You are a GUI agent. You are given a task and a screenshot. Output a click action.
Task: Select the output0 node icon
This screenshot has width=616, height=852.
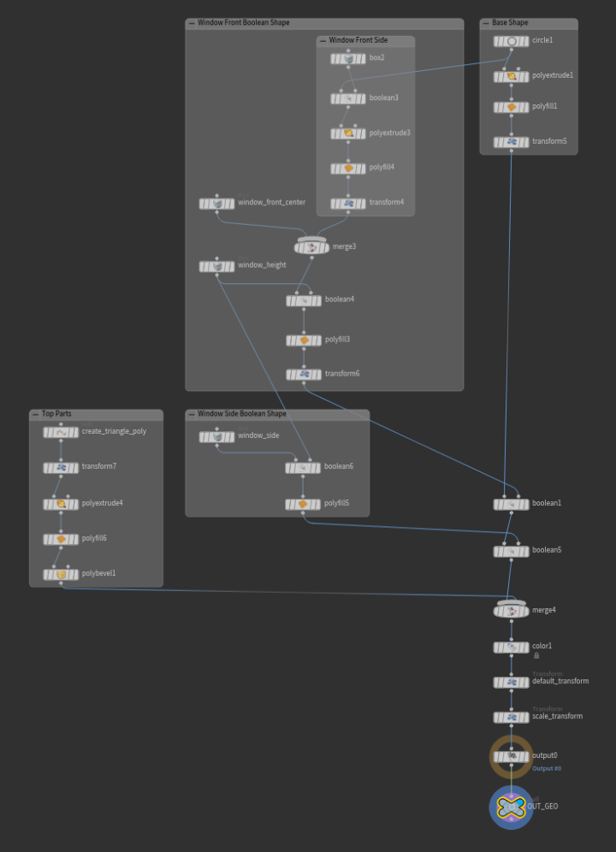[511, 756]
